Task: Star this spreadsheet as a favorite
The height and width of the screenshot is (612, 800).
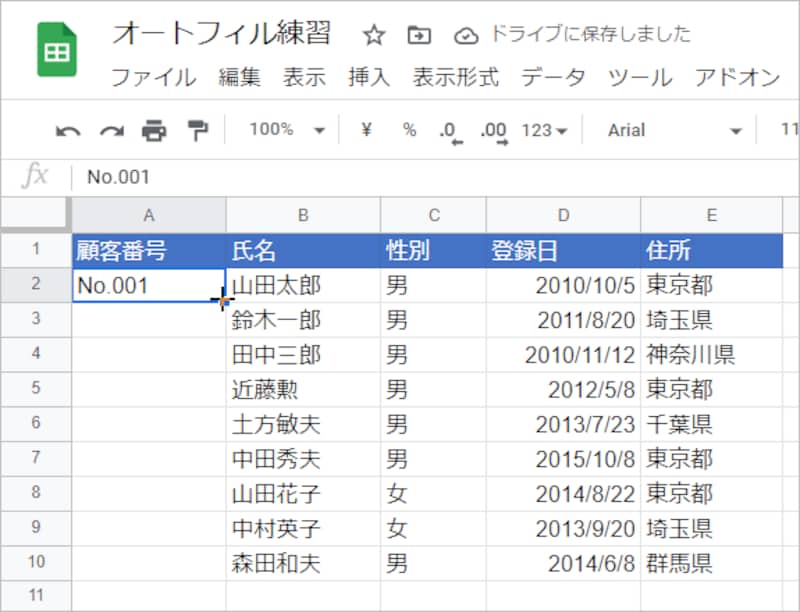Action: [374, 34]
